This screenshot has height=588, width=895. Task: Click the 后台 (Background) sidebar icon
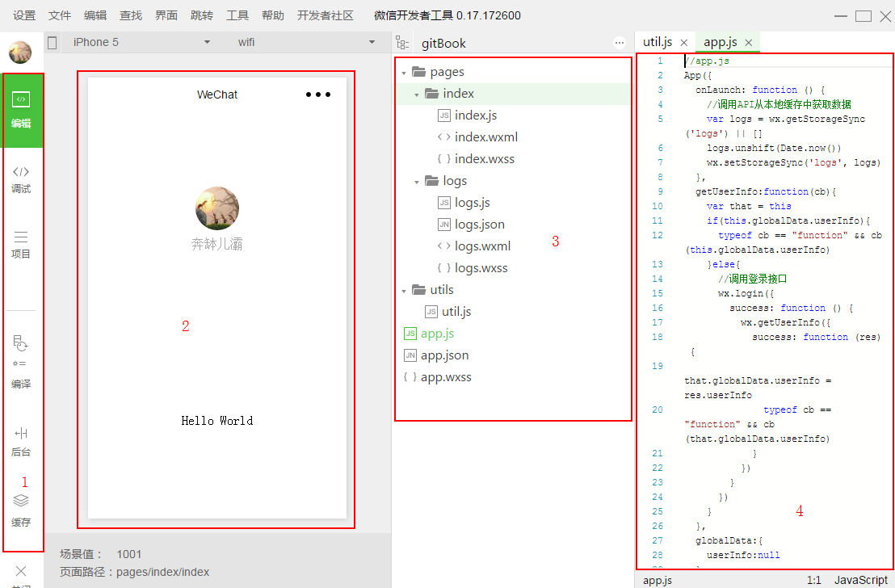pyautogui.click(x=21, y=442)
